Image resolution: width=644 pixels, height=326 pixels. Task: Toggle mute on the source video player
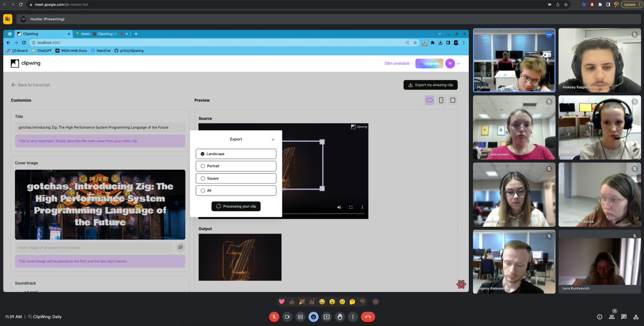339,207
